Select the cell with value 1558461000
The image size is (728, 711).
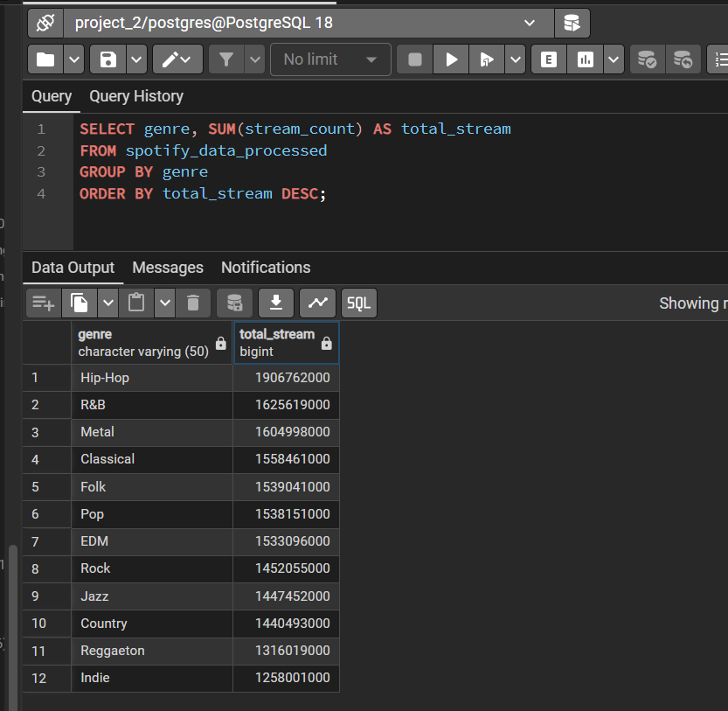[286, 460]
